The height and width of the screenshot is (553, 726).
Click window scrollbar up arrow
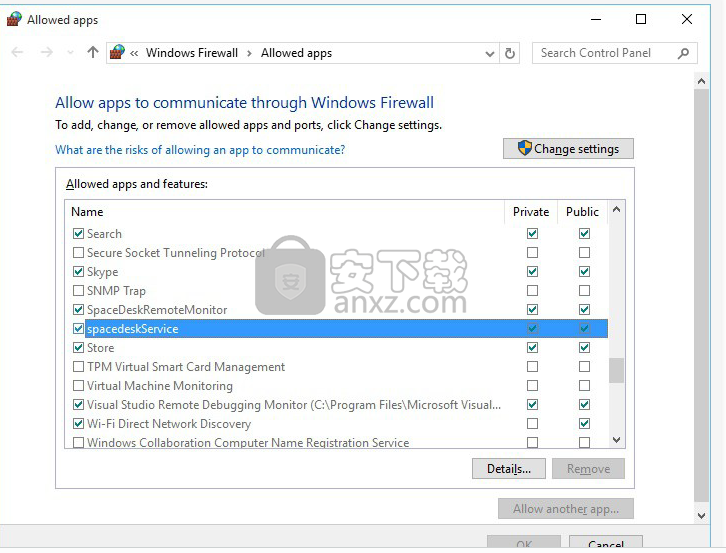click(701, 82)
